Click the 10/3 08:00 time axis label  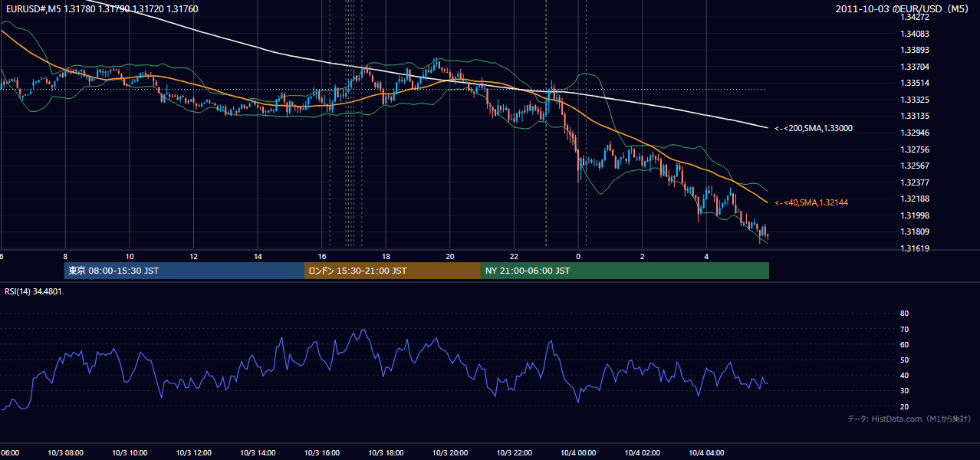(65, 453)
